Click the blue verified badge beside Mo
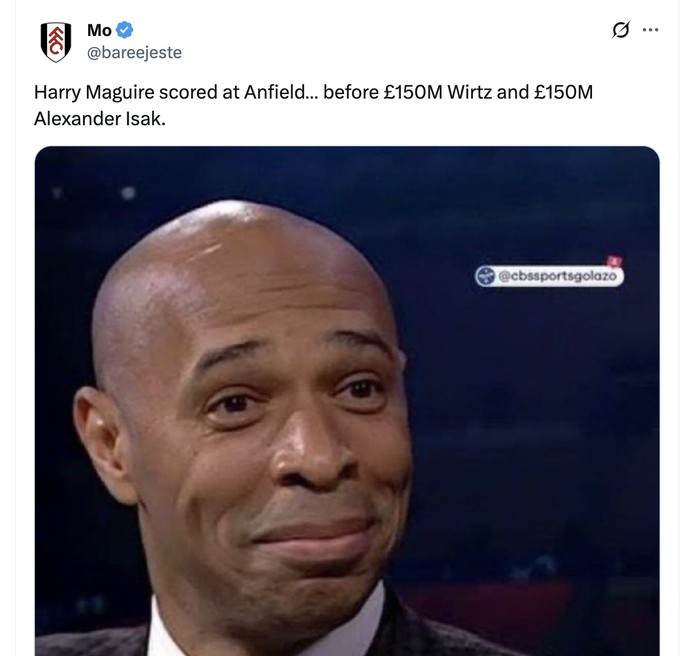 coord(125,30)
